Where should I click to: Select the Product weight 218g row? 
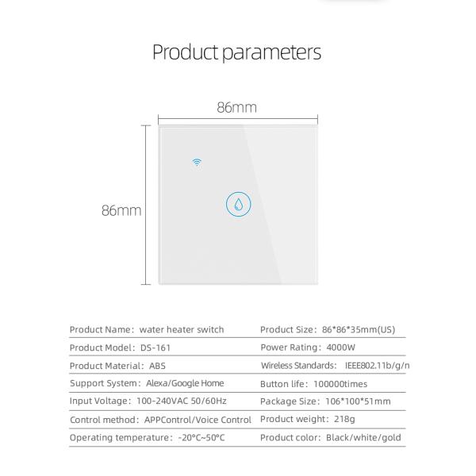308,419
